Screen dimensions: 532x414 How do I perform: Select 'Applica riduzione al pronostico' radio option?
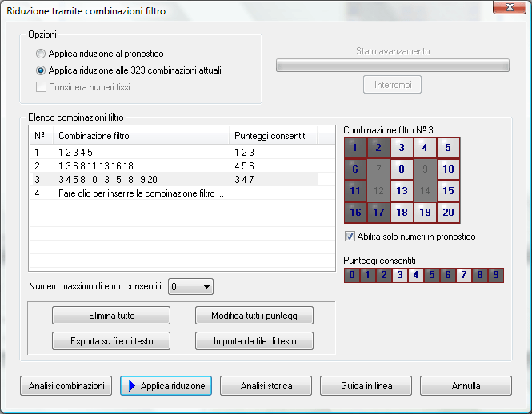[41, 54]
